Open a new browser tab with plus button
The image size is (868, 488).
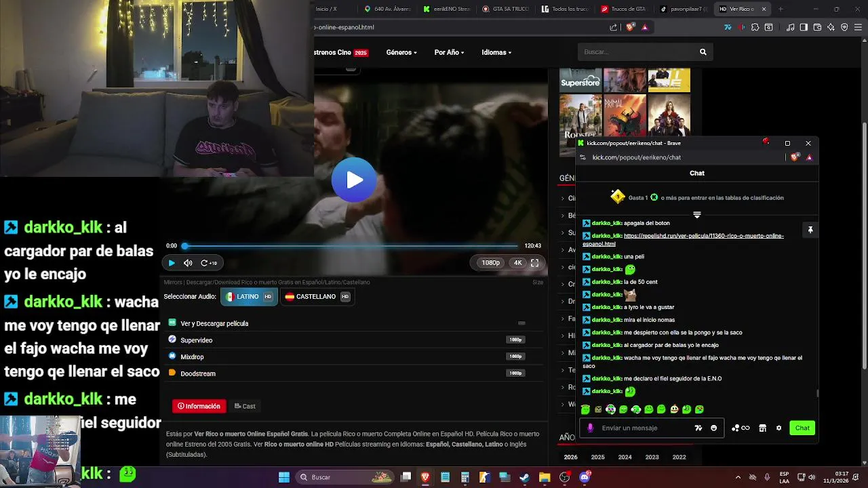point(781,9)
